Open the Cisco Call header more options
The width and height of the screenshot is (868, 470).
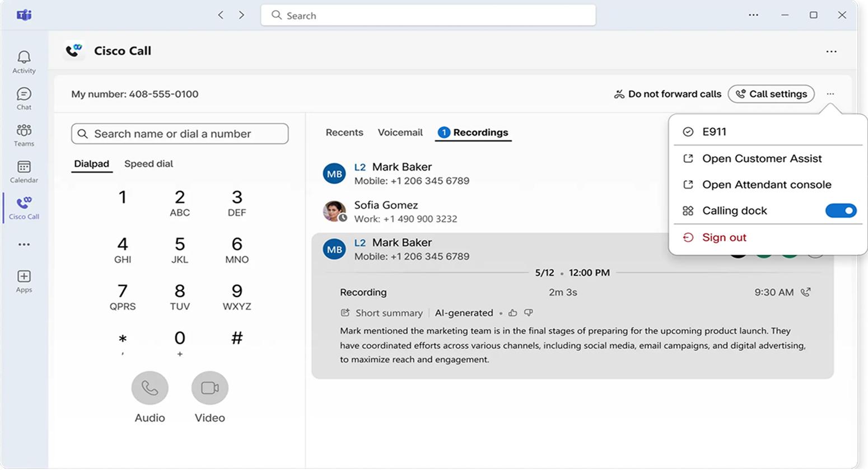(x=831, y=51)
